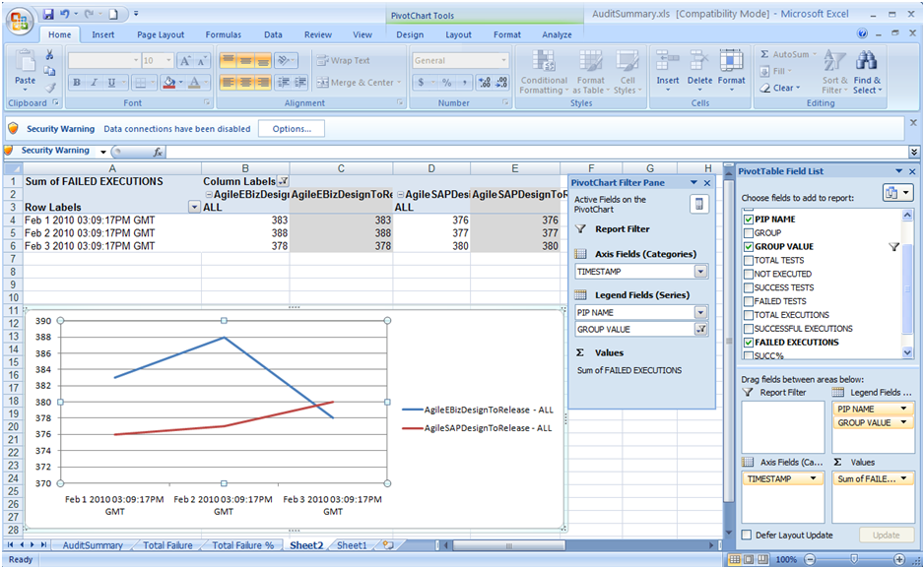Open Format as Table gallery
This screenshot has width=924, height=568.
590,72
